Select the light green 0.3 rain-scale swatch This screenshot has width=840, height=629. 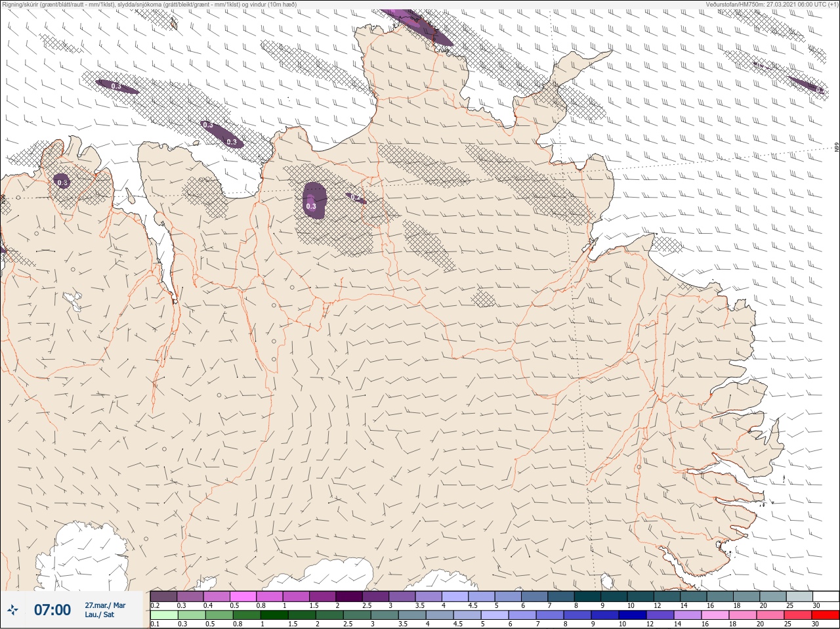click(191, 615)
